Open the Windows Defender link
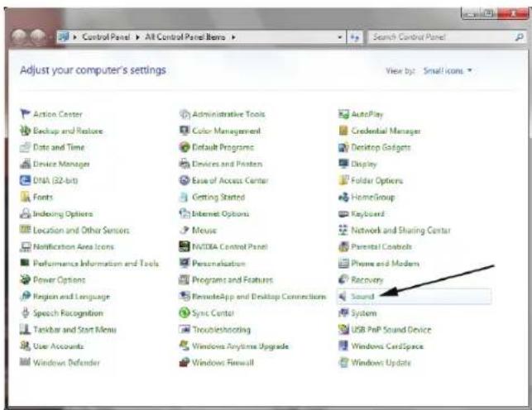532x410 pixels. click(x=66, y=363)
